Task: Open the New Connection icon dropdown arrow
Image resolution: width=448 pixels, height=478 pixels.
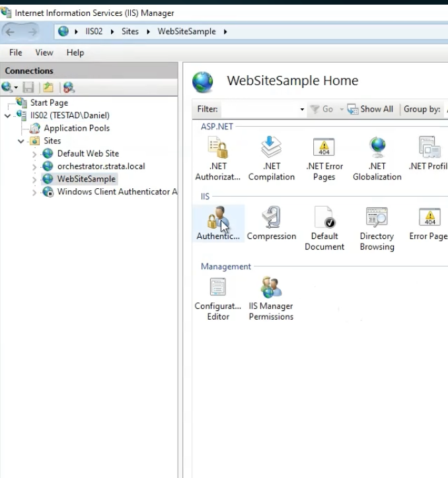Action: (x=16, y=88)
